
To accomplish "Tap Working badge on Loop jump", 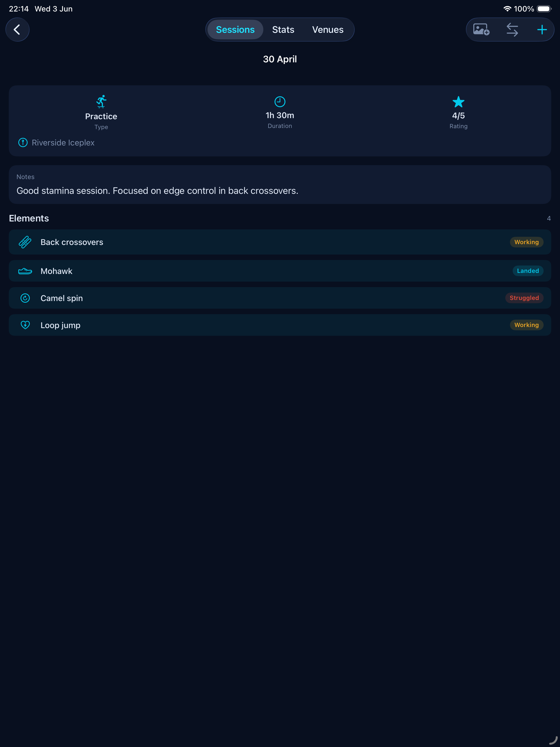I will (526, 325).
